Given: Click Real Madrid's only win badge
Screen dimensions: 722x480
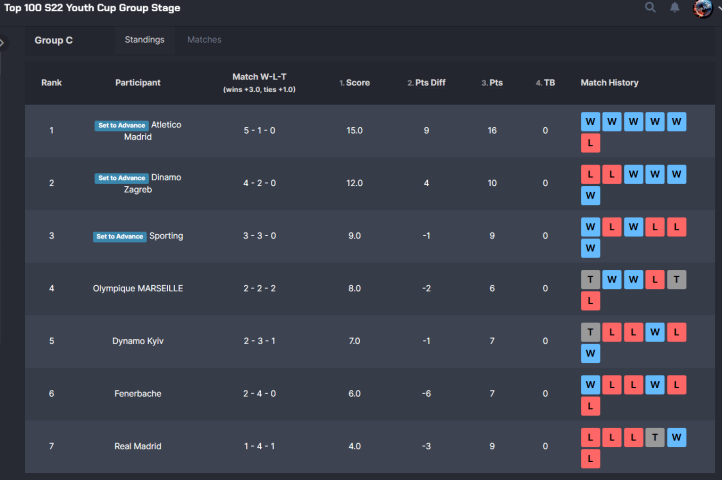Looking at the screenshot, I should pos(677,437).
